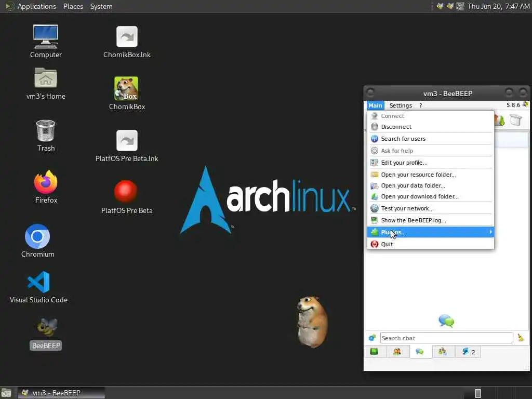
Task: Click the BeeBEEP version bee icon
Action: (x=526, y=104)
